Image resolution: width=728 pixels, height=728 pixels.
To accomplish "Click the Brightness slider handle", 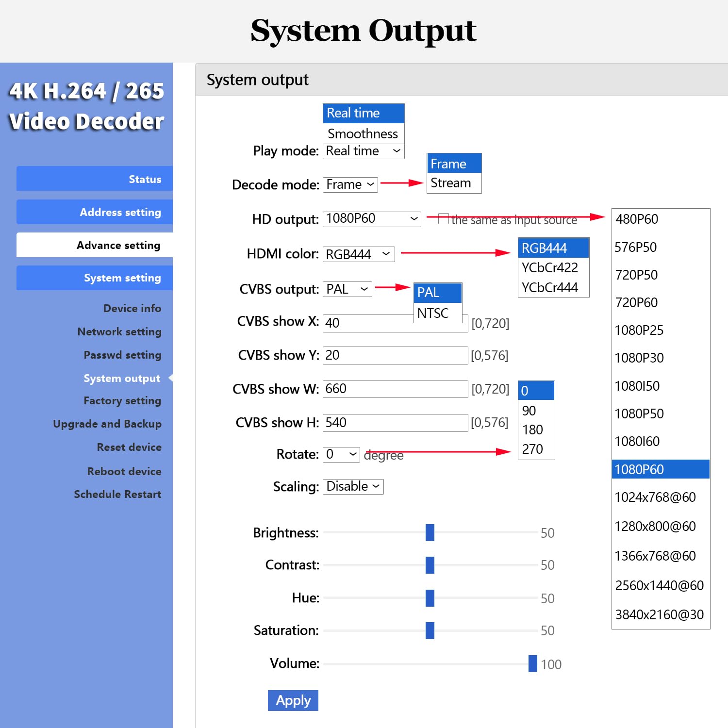I will pos(430,532).
